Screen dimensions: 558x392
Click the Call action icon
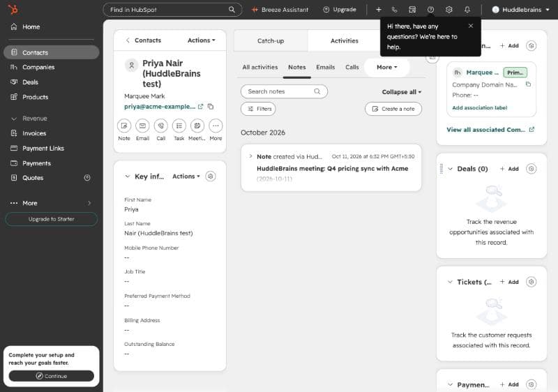click(161, 126)
